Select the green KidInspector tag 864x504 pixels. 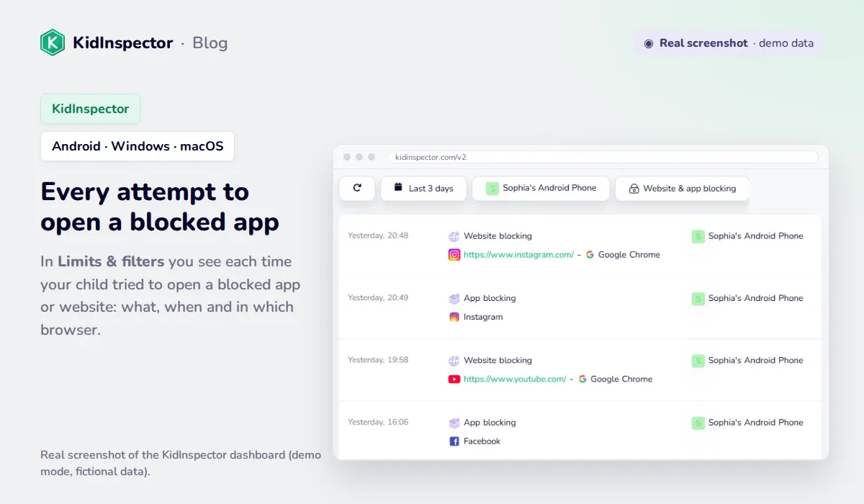[x=90, y=109]
